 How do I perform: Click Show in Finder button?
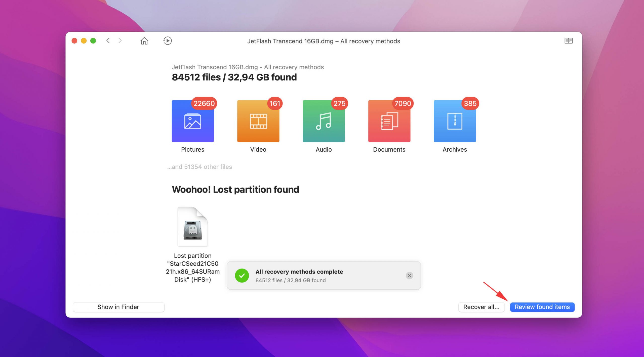pyautogui.click(x=118, y=307)
